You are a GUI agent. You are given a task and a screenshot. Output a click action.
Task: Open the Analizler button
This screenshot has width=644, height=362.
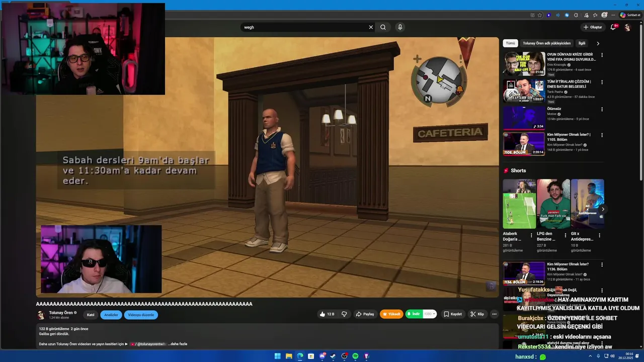pyautogui.click(x=111, y=315)
